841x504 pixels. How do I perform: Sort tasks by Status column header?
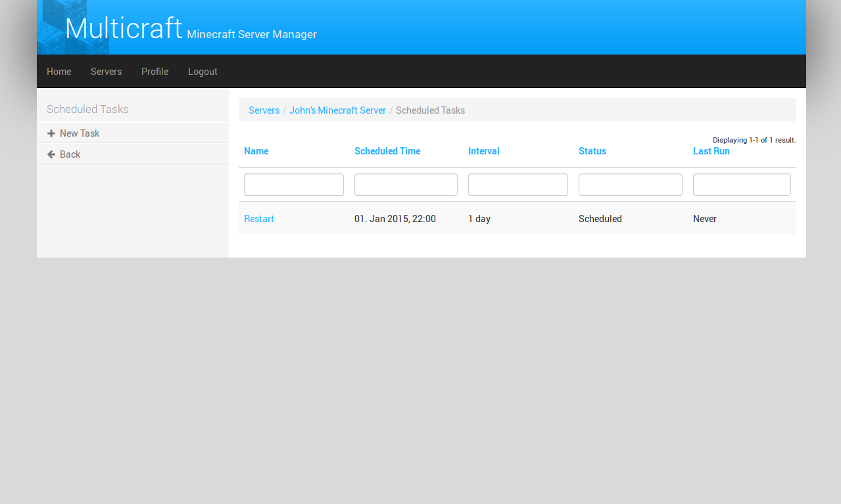[592, 151]
